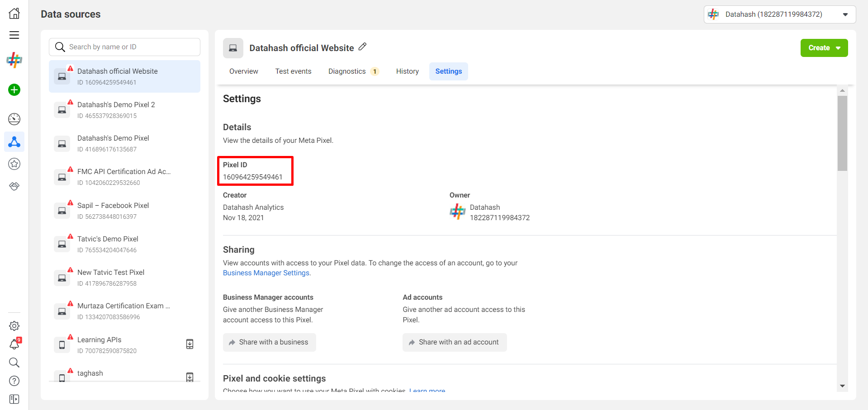
Task: Open the Home icon in sidebar
Action: 14,14
